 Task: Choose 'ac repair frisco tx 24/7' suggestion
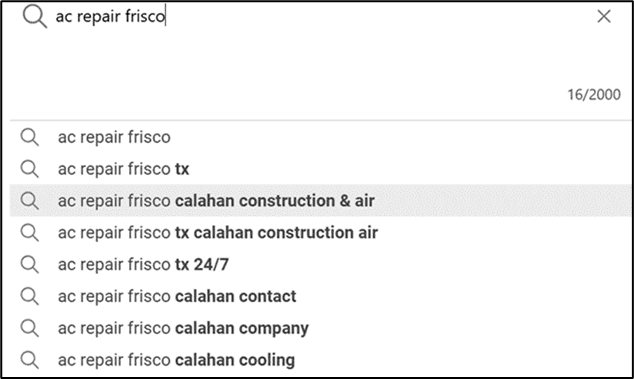click(x=321, y=264)
